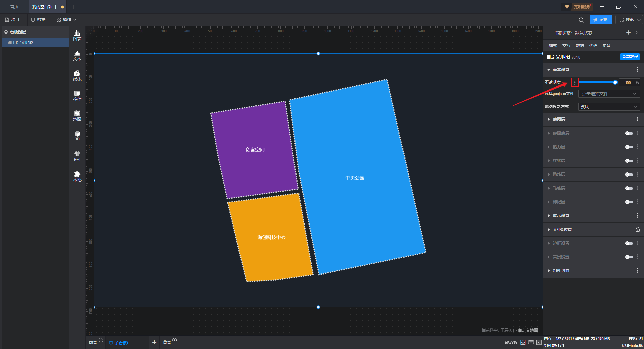Screen dimensions: 644x349
Task: Click the 查看教程 tutorial button
Action: (x=630, y=57)
